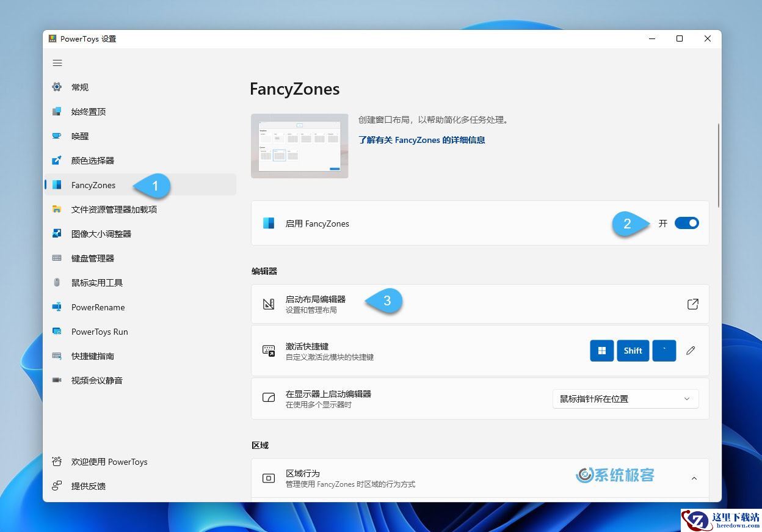Click the PowerRename sidebar icon

(57, 307)
